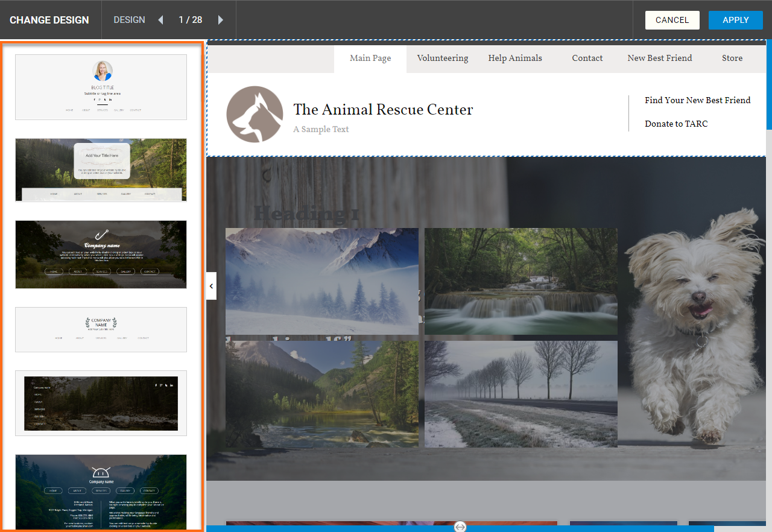772x532 pixels.
Task: Open the Volunteering menu item
Action: [442, 59]
